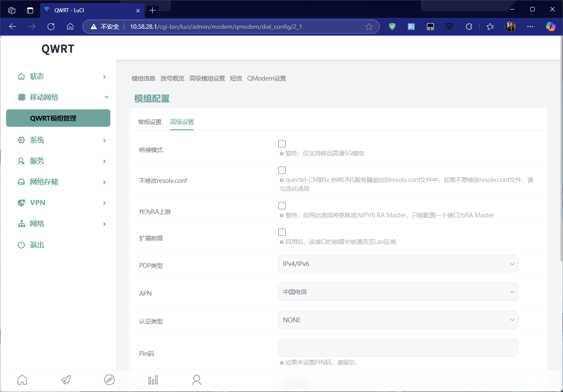Viewport: 563px width, 392px height.
Task: Click the gear icon beside 系统
Action: [x=21, y=140]
